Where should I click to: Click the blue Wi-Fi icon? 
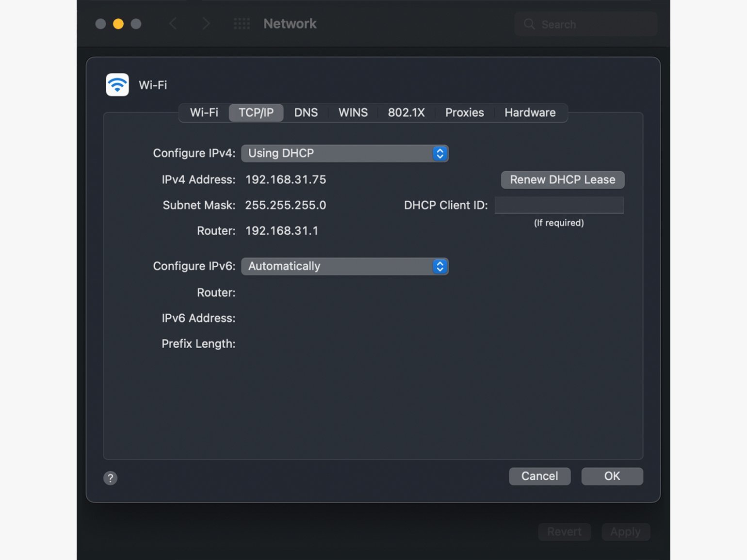click(x=117, y=85)
